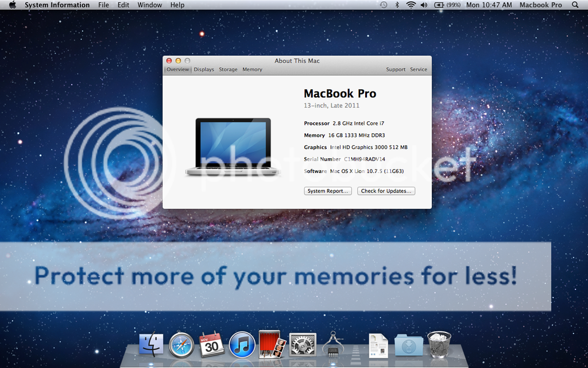Screen dimensions: 588x368
Task: Open the File menu
Action: pos(103,5)
